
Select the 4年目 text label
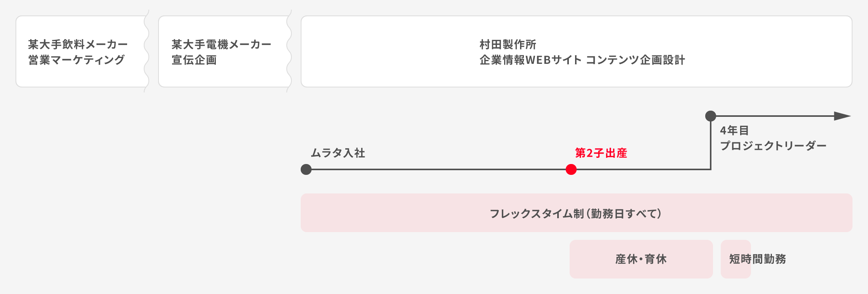point(734,130)
